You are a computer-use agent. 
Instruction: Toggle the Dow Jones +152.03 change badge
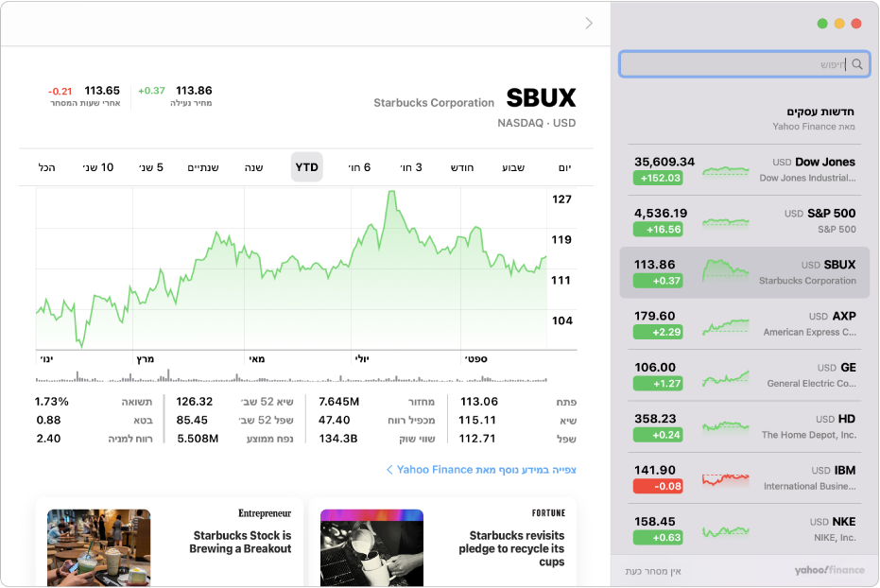[x=658, y=178]
